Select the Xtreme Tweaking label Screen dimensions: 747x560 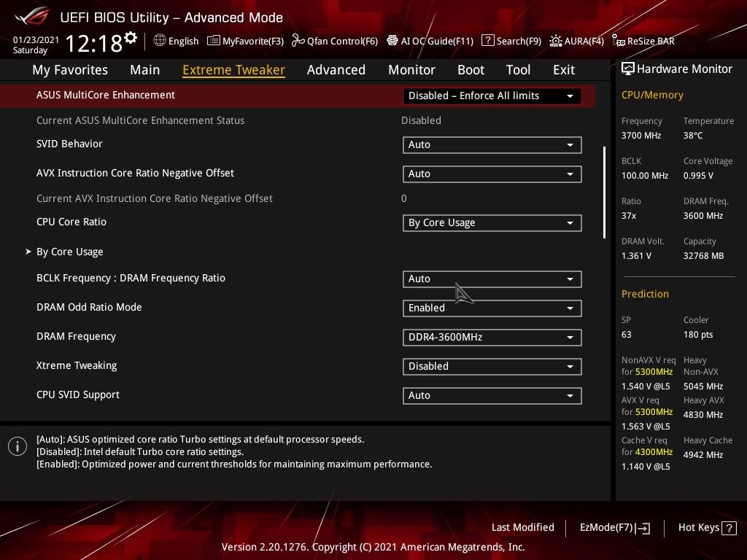pyautogui.click(x=77, y=366)
